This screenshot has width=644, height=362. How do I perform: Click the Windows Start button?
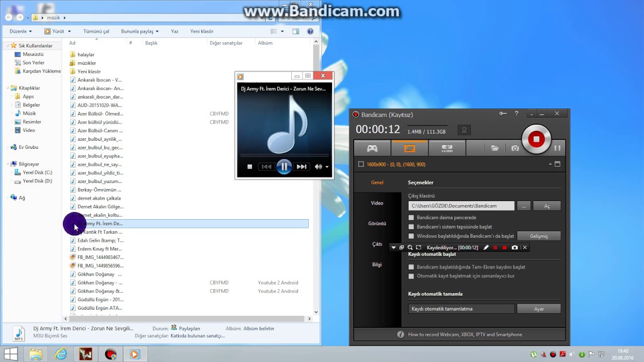click(11, 354)
